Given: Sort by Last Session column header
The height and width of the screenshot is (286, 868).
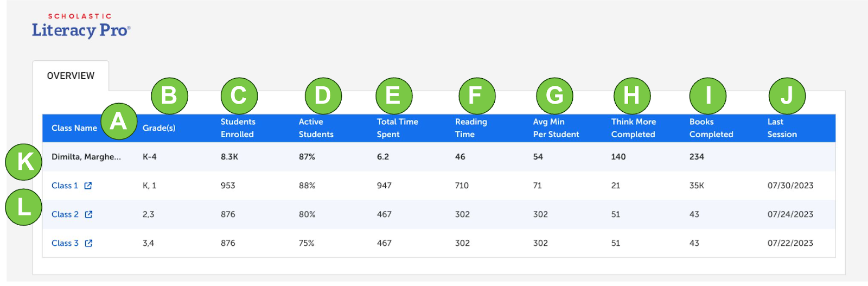Looking at the screenshot, I should click(782, 128).
